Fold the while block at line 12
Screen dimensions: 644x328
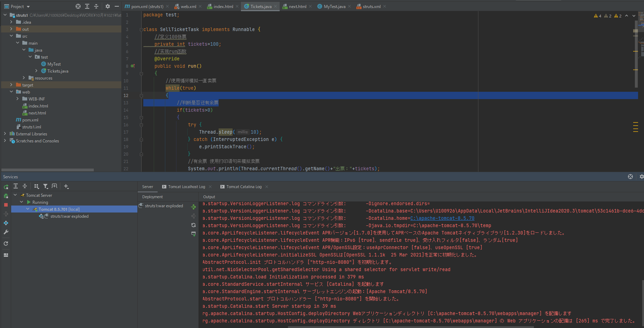[x=141, y=95]
